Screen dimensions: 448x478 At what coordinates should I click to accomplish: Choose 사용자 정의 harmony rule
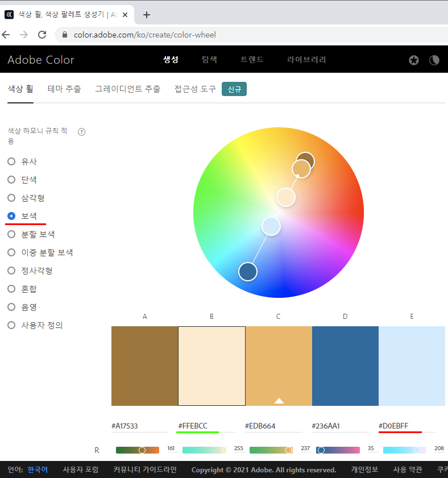tap(11, 325)
